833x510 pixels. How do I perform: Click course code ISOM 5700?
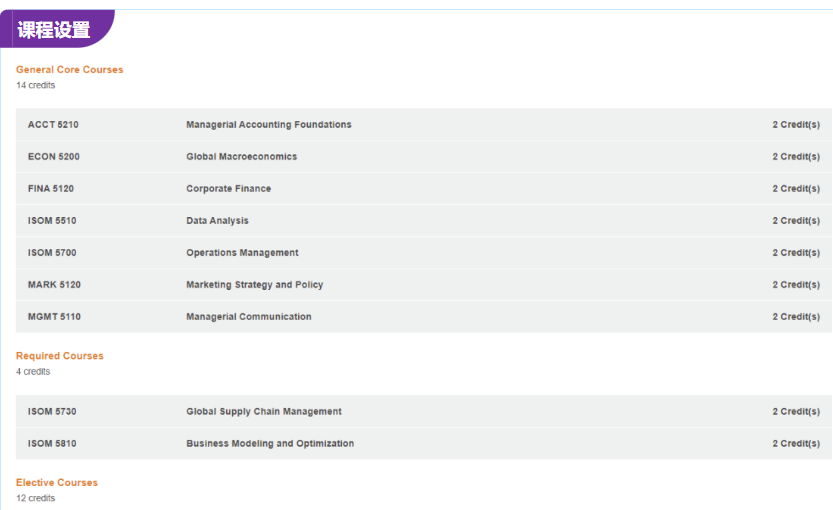click(52, 253)
